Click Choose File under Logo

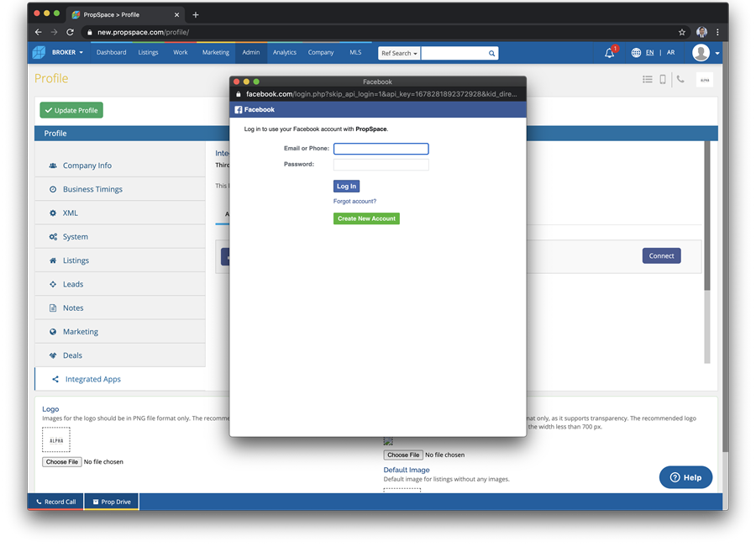(61, 461)
